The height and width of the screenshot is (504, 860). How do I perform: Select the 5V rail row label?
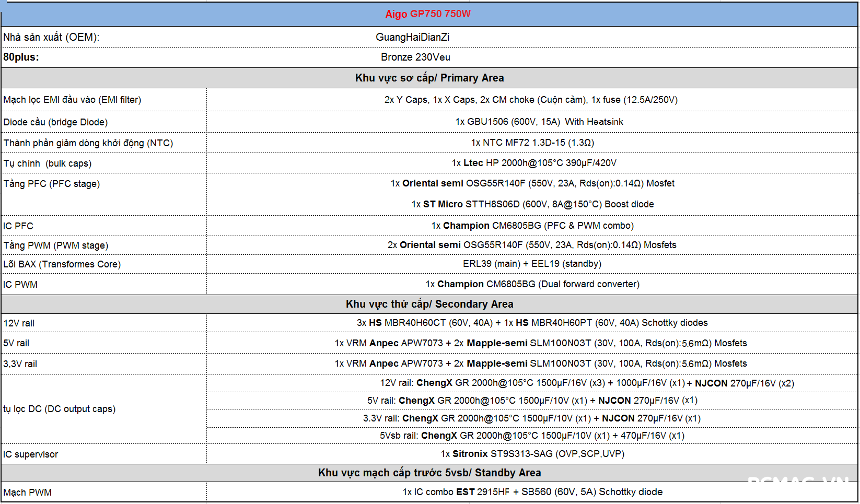click(16, 343)
